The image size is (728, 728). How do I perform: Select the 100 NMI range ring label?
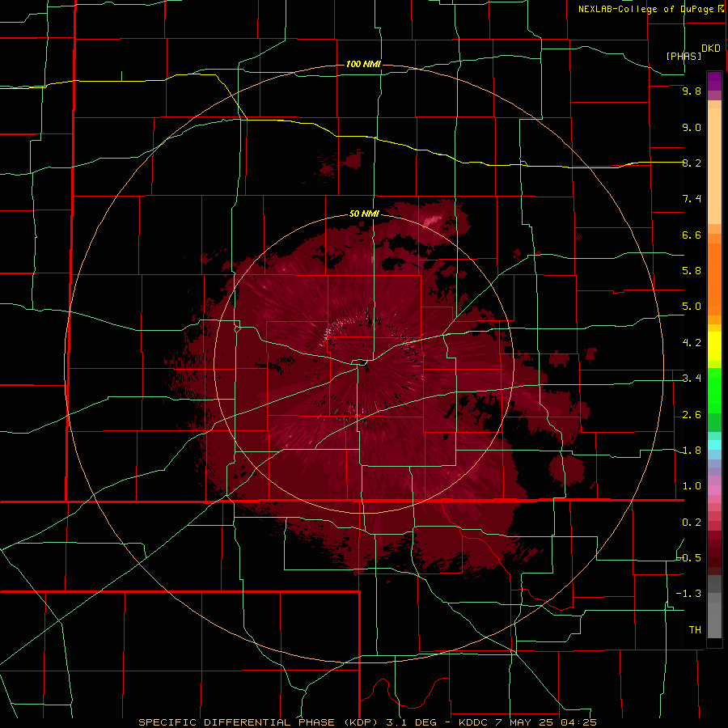click(363, 64)
